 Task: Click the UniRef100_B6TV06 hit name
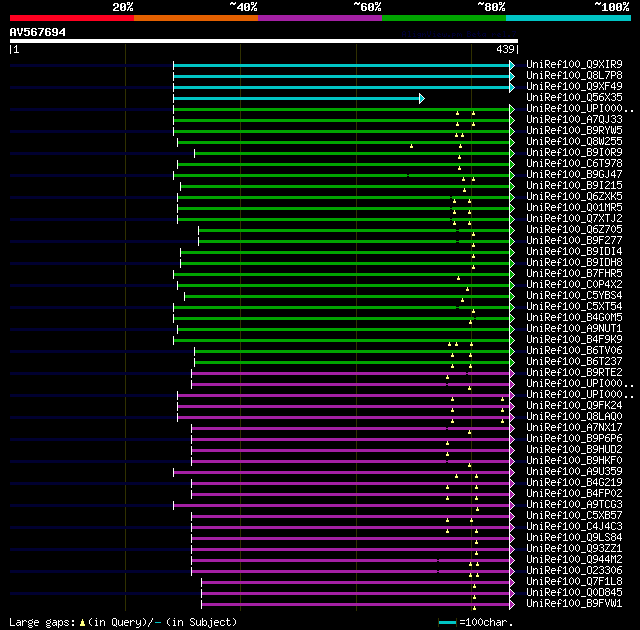[574, 350]
